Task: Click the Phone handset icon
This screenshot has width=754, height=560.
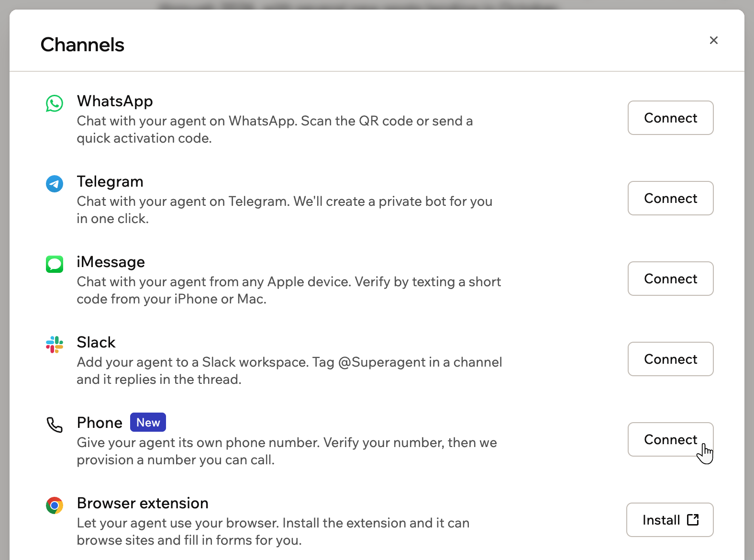Action: click(55, 425)
